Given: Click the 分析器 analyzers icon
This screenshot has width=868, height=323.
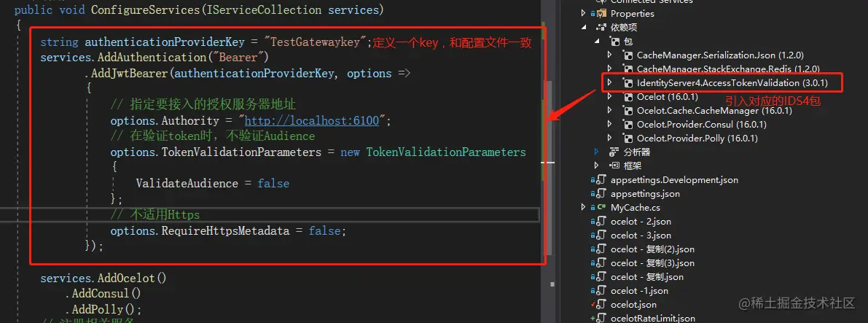Looking at the screenshot, I should 614,151.
